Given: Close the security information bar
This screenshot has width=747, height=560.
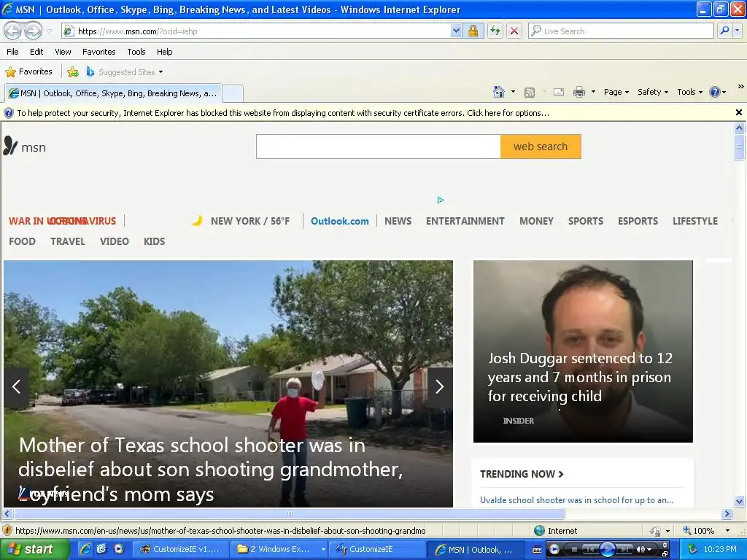Looking at the screenshot, I should pyautogui.click(x=739, y=113).
